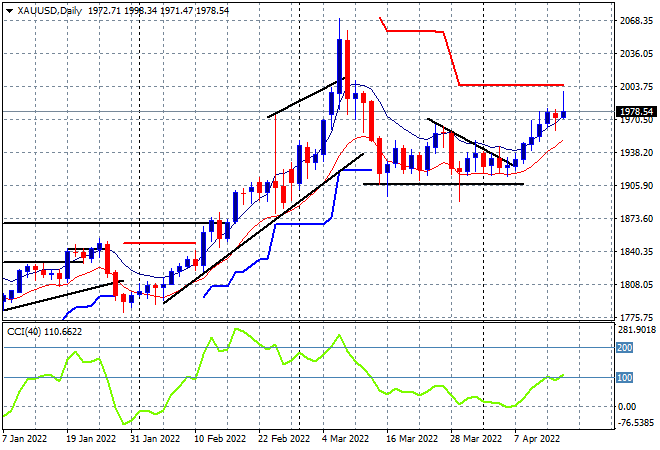Image resolution: width=660 pixels, height=450 pixels.
Task: Click the 1775.75 price axis label
Action: pyautogui.click(x=636, y=317)
